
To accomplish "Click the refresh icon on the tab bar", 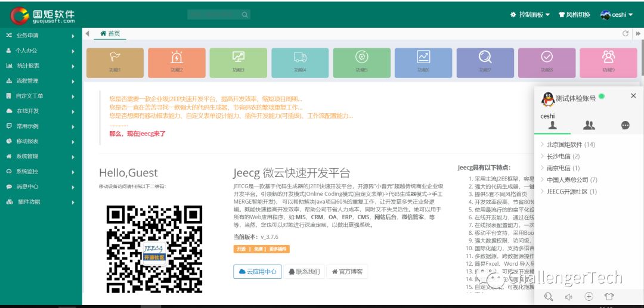I will coord(626,33).
